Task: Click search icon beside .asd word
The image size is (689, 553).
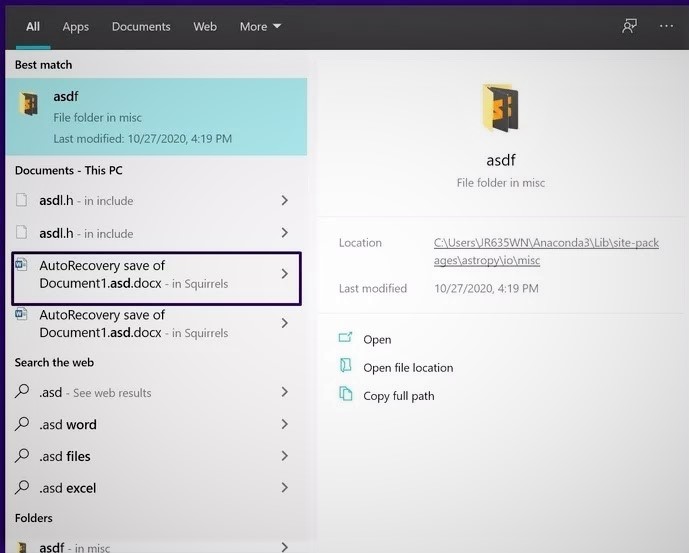Action: [23, 424]
